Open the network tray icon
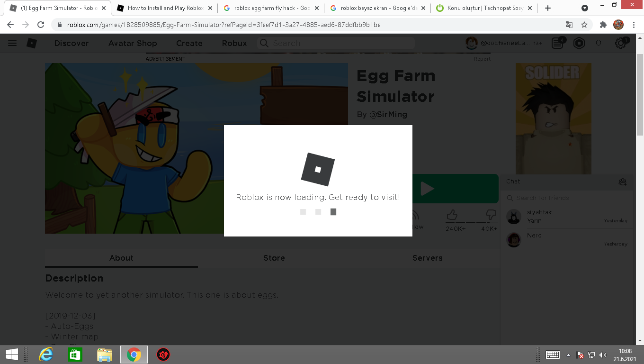644x364 pixels. [591, 355]
